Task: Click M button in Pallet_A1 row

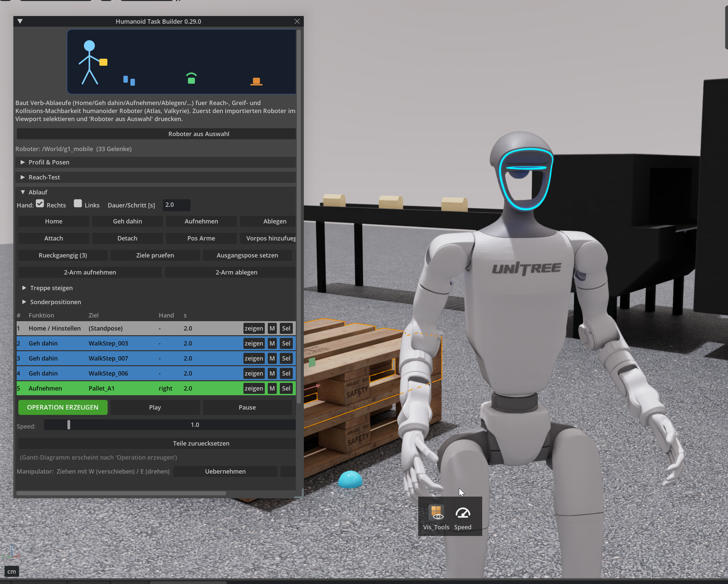Action: point(272,389)
